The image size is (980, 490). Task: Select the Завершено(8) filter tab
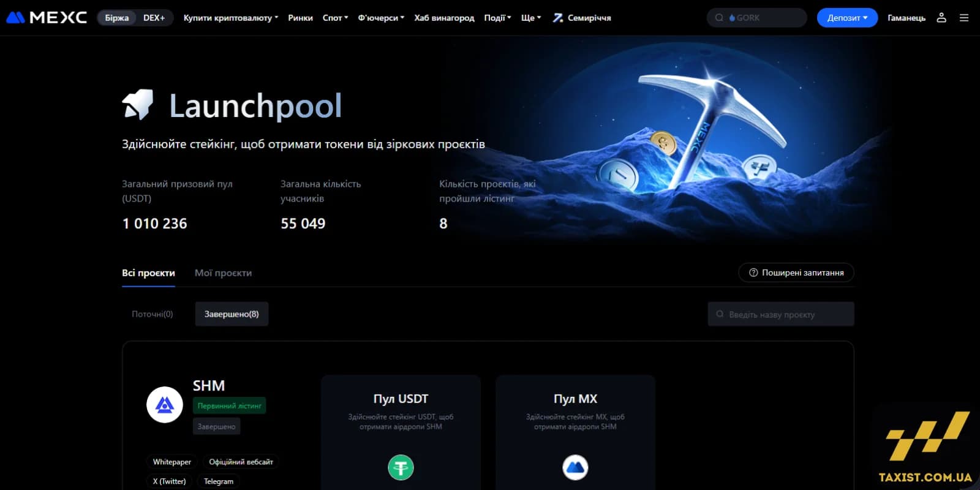point(232,314)
